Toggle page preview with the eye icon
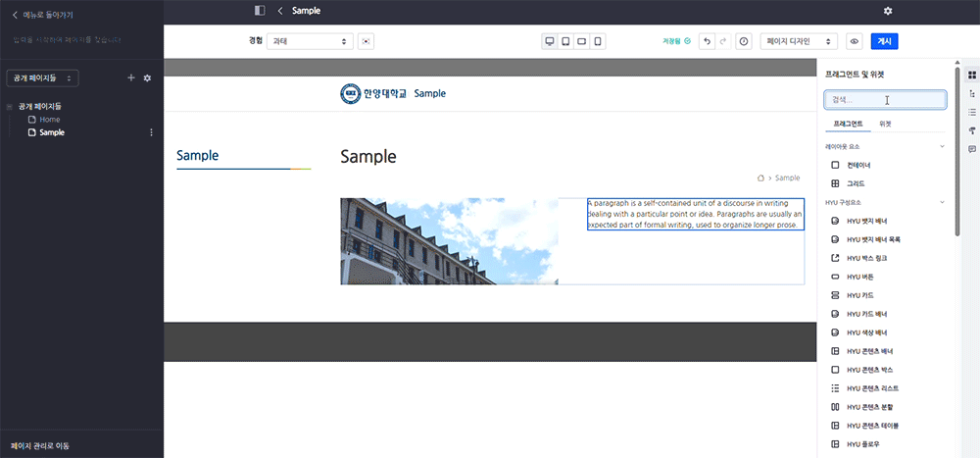980x458 pixels. point(854,41)
